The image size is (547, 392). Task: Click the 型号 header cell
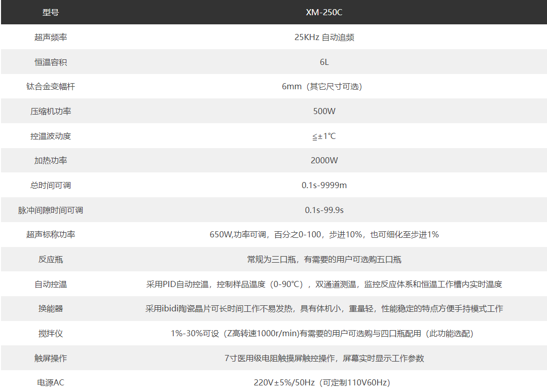[51, 12]
